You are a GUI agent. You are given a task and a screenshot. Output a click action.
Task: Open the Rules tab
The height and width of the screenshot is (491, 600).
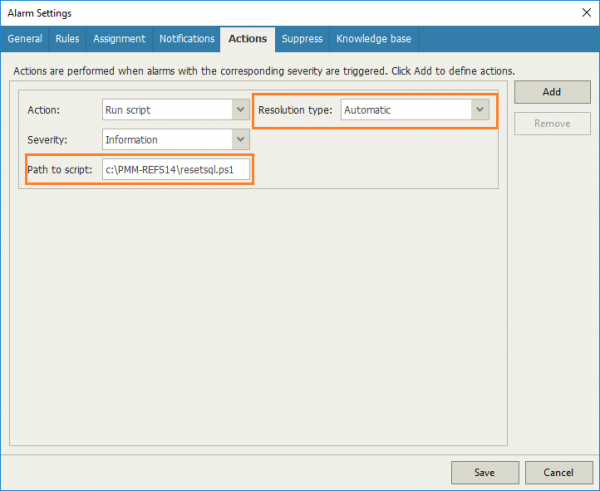67,39
